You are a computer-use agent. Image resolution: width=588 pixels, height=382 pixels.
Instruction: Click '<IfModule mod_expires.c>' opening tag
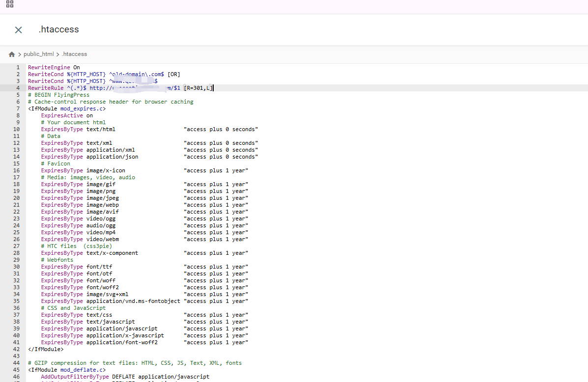[67, 109]
